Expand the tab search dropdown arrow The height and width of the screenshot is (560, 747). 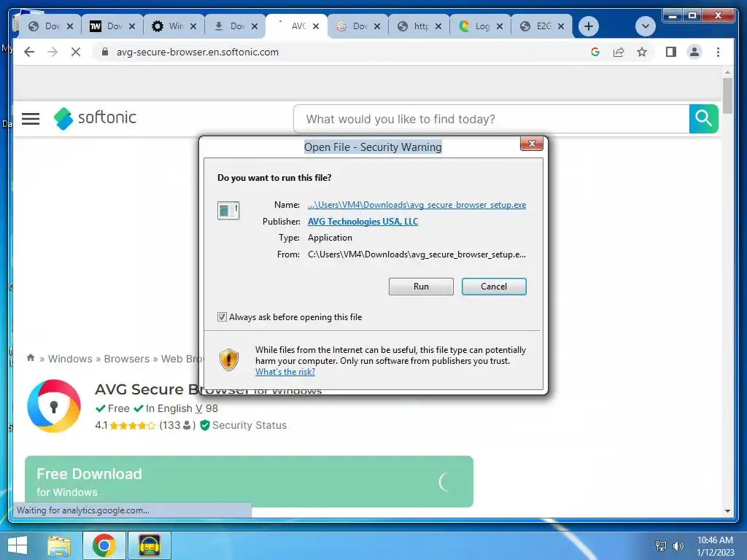(x=645, y=26)
